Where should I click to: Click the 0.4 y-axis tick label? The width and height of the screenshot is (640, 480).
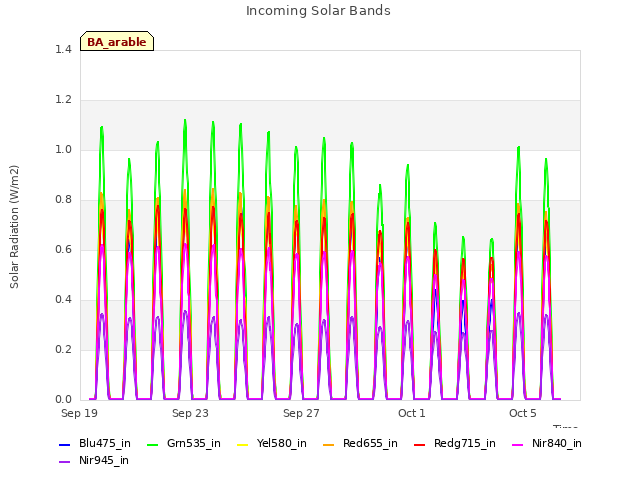click(63, 300)
